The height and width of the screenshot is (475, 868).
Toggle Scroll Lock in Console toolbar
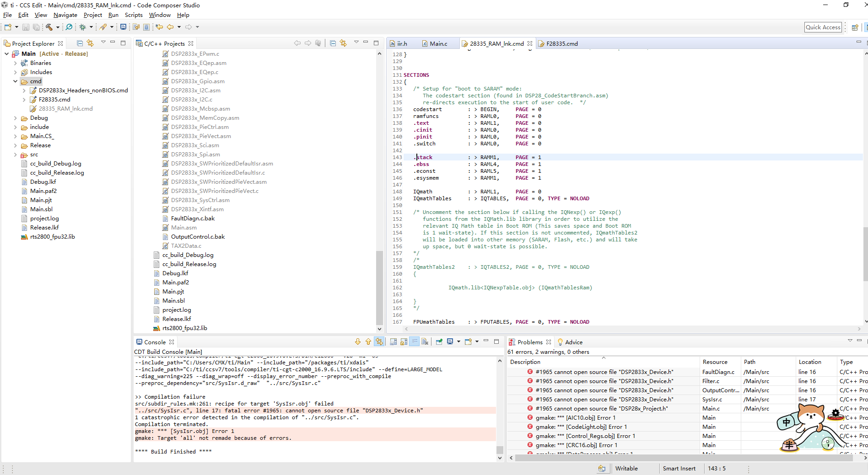[x=404, y=342]
